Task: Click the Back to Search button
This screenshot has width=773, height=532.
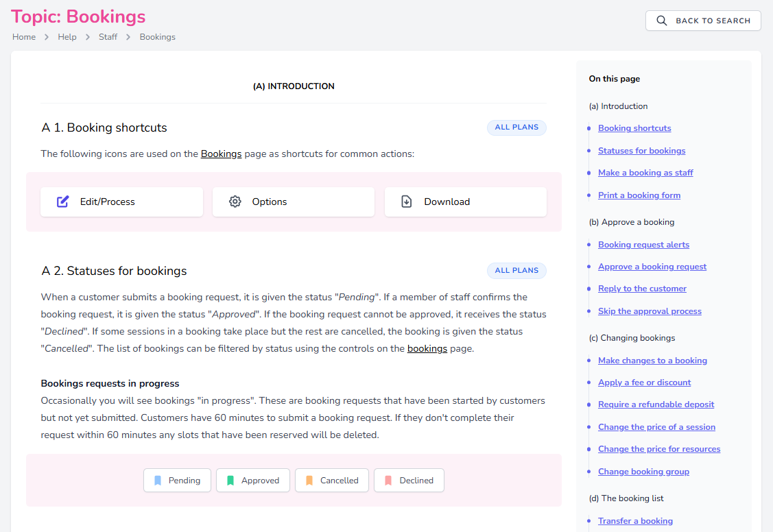Action: tap(702, 21)
